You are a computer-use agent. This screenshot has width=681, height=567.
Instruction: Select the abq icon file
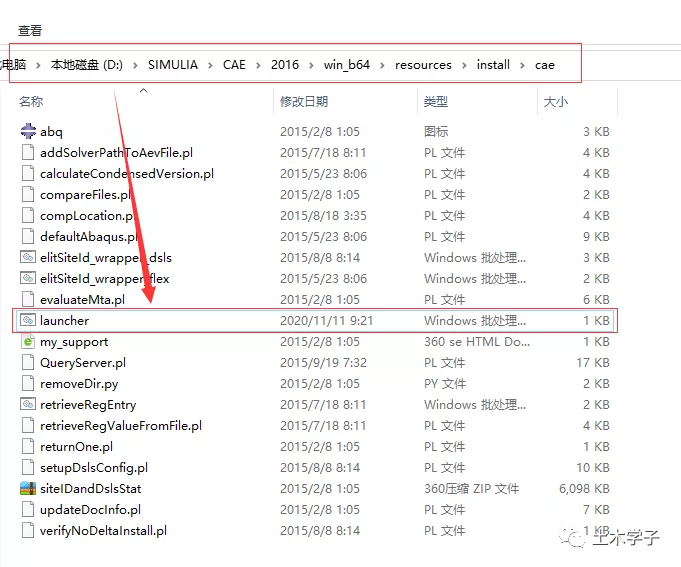[28, 131]
